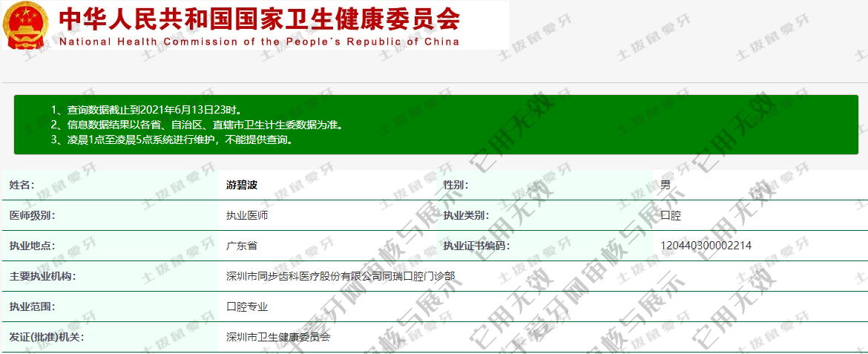Viewport: 868px width, 354px height.
Task: Click the Chinese title 中华人民共和国国家卫生健康委员会
Action: 260,18
